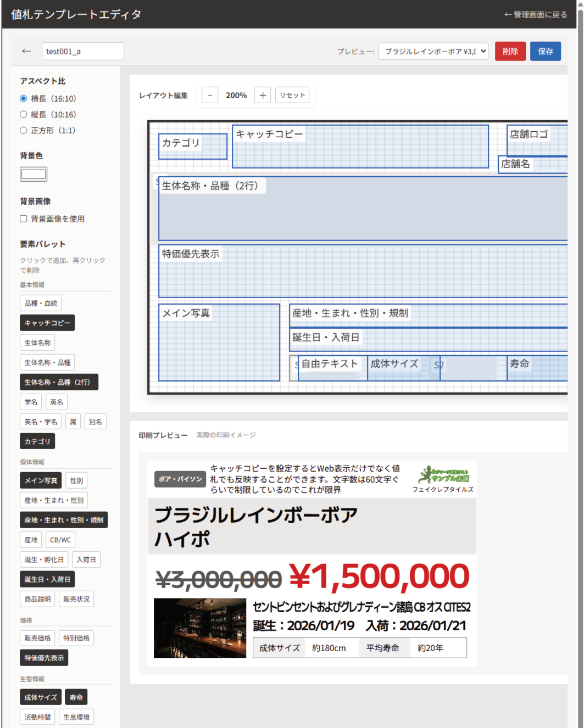Select the 横長 (16:10) aspect ratio

point(24,99)
